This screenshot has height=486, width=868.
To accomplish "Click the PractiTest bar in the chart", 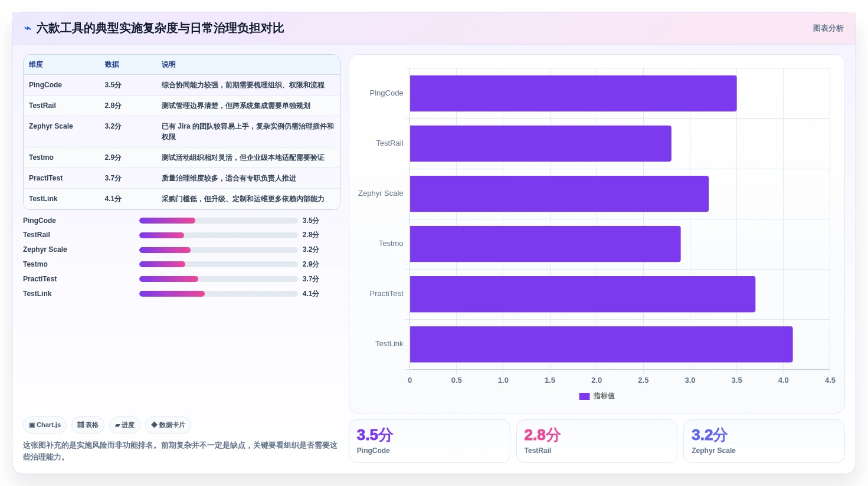I will (582, 294).
